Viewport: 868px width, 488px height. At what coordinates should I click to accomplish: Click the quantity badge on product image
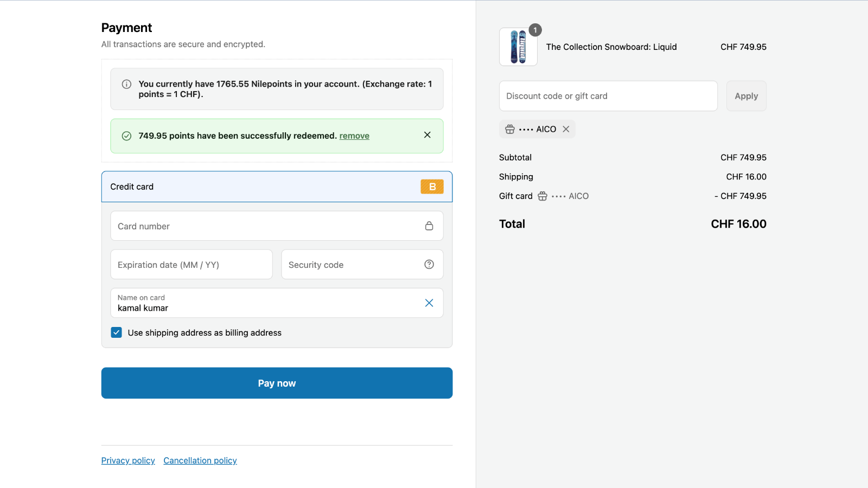tap(535, 30)
